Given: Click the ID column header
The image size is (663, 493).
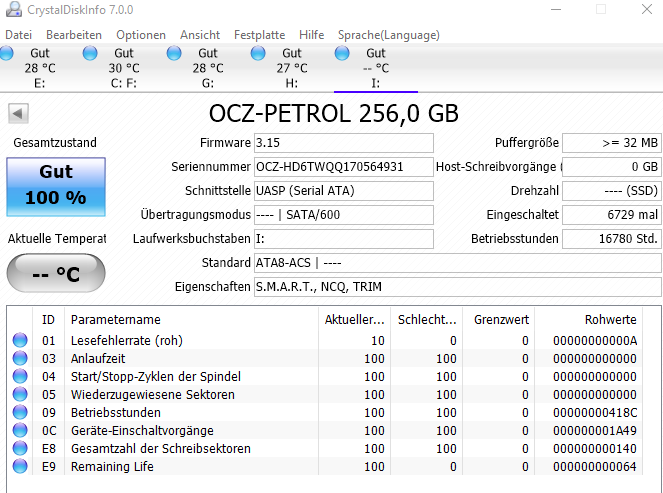Looking at the screenshot, I should tap(48, 320).
